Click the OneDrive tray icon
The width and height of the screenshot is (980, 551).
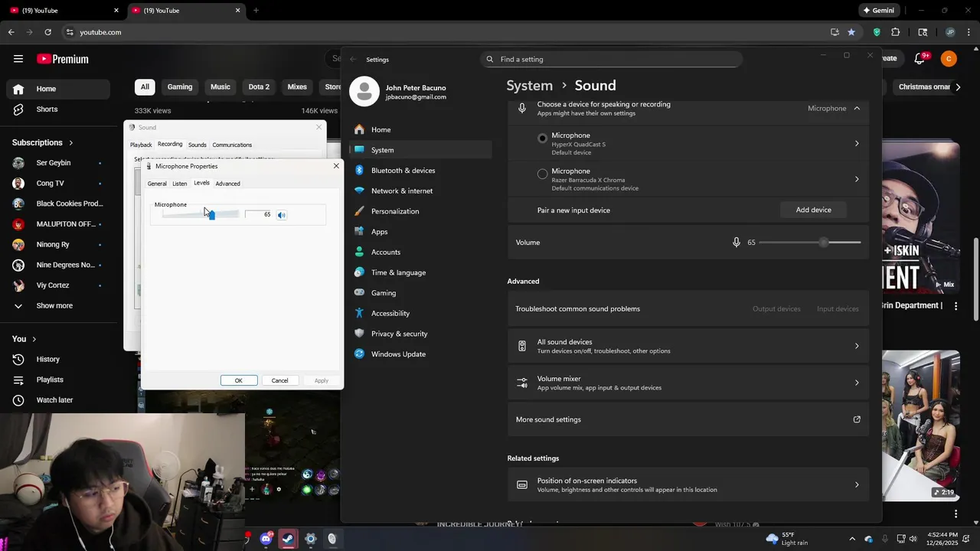[868, 539]
